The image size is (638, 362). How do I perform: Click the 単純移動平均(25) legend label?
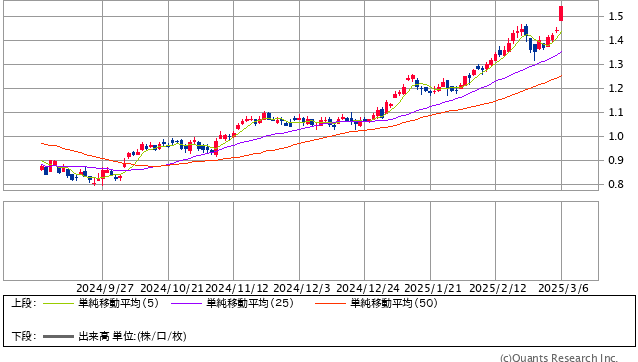(250, 303)
